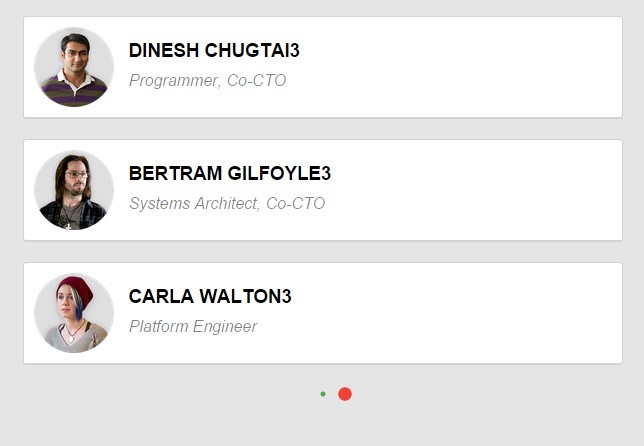The image size is (644, 446).
Task: Click Bertram Gilfoyle's profile photo
Action: tap(74, 190)
